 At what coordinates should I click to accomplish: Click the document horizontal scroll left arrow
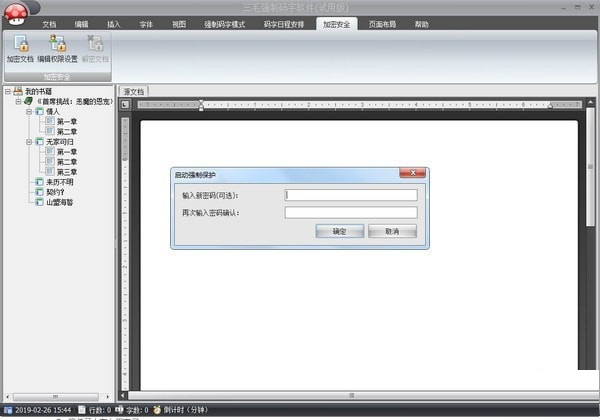pyautogui.click(x=123, y=395)
